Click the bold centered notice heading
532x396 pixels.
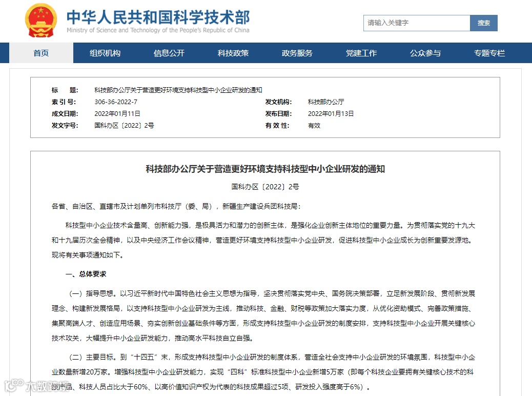(265, 169)
